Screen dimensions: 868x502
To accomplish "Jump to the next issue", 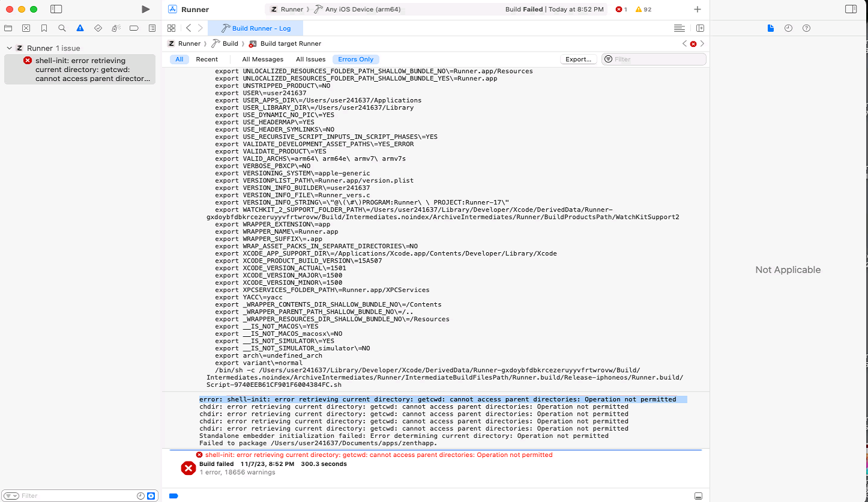I will 702,44.
